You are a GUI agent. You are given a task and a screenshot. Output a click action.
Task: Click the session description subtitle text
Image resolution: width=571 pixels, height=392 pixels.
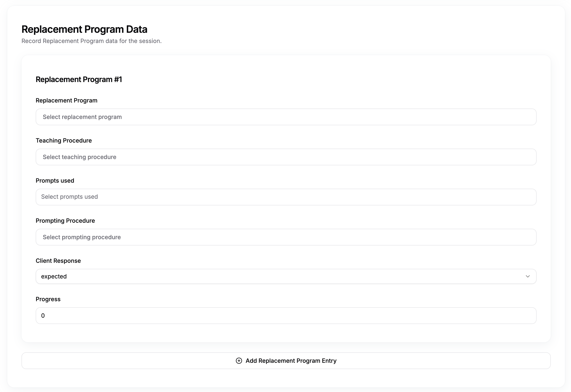click(x=91, y=41)
